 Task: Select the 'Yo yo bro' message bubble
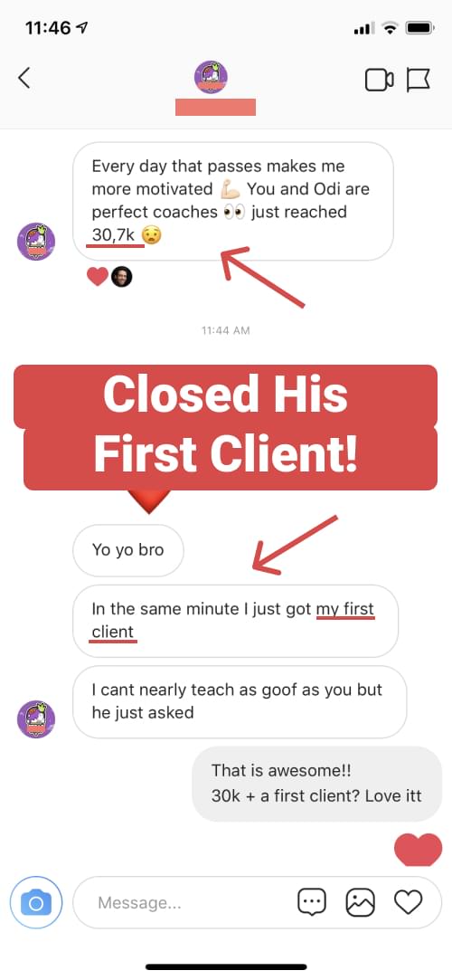128,550
